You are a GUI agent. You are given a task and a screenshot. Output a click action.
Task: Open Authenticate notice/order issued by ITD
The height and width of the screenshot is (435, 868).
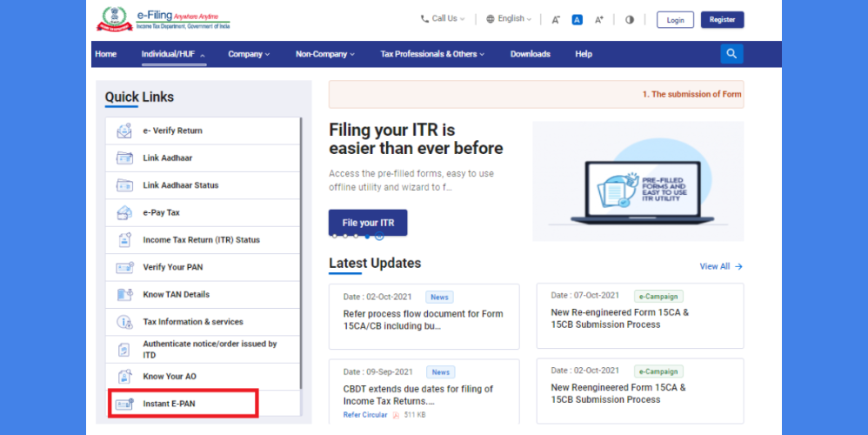tap(203, 349)
